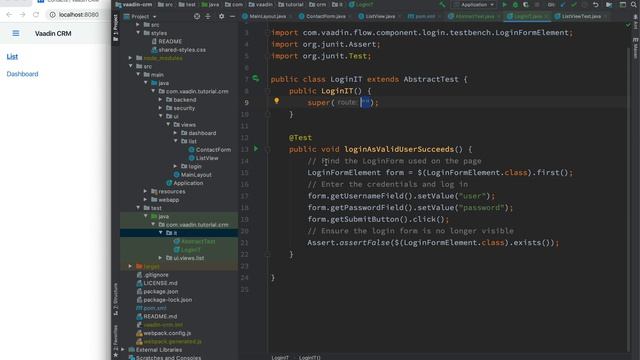Focus the localhost:8080 address bar

point(78,15)
